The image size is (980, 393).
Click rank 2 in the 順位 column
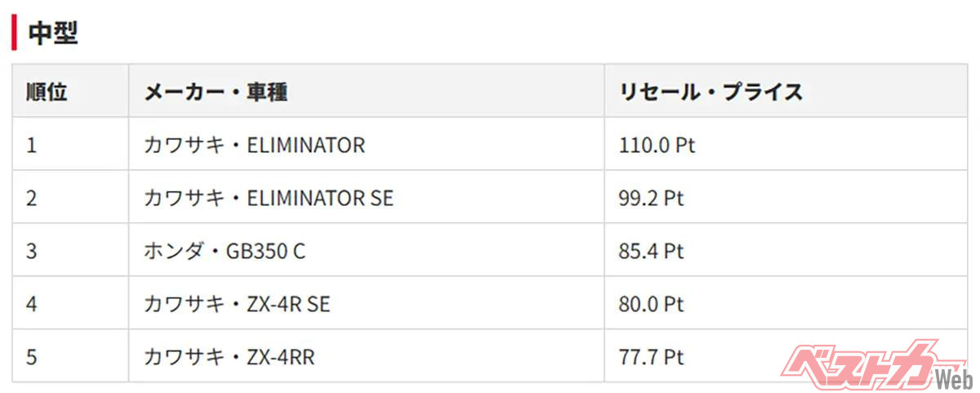coord(32,199)
